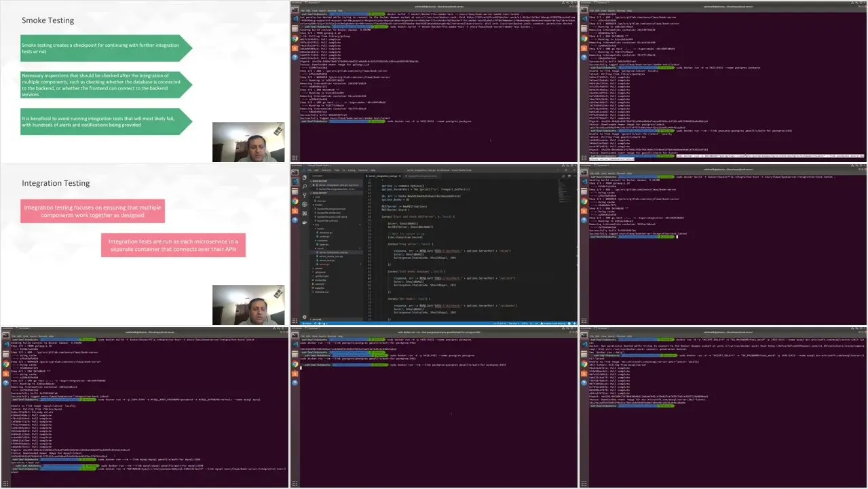Open the Debug view in VS Code activity bar
This screenshot has width=868, height=489.
[x=305, y=204]
